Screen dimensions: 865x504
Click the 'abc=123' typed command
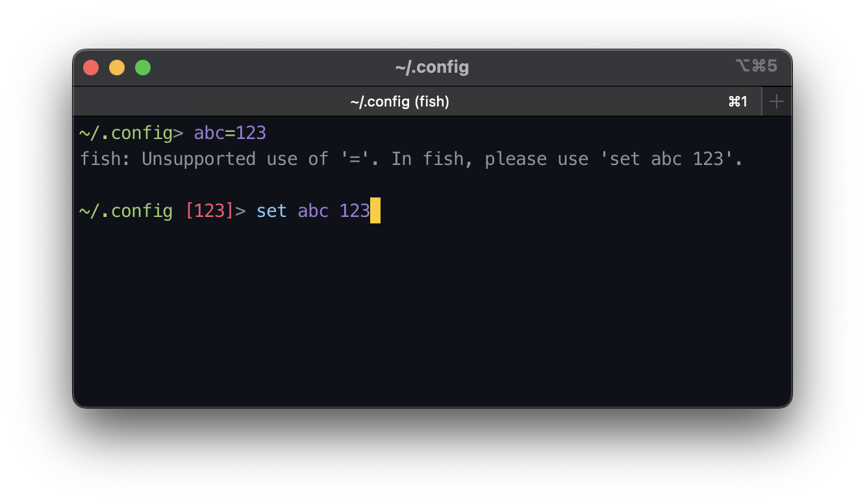point(229,132)
